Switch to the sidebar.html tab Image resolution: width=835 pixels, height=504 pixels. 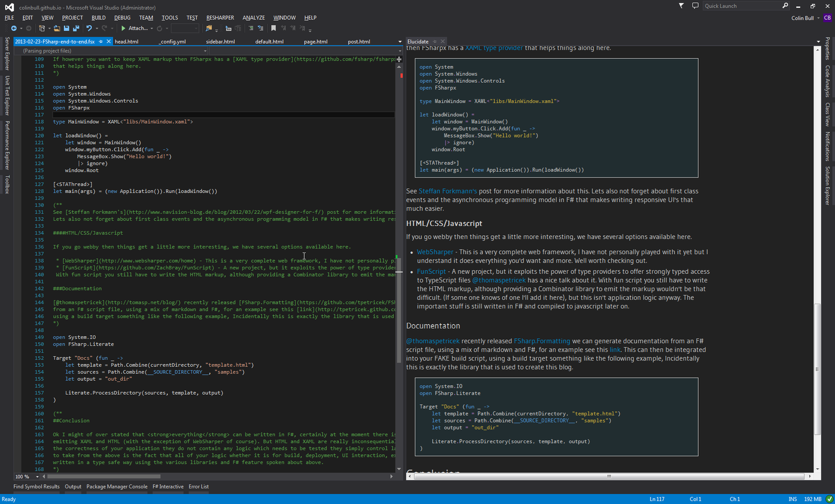pyautogui.click(x=220, y=41)
